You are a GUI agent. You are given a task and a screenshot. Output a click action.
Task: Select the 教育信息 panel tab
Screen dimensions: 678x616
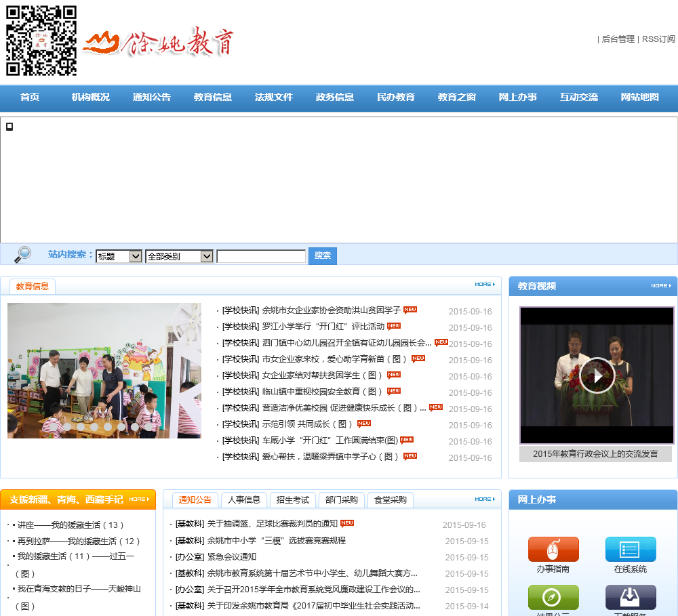point(33,286)
